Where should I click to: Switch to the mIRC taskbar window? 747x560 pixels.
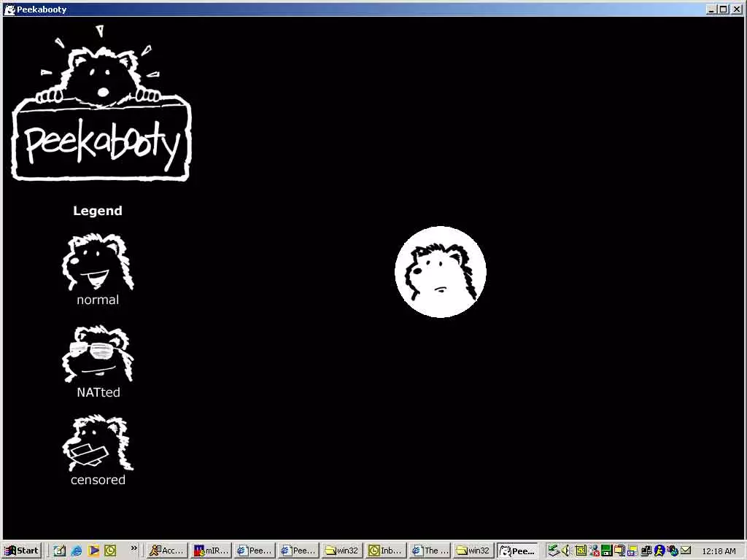tap(210, 550)
